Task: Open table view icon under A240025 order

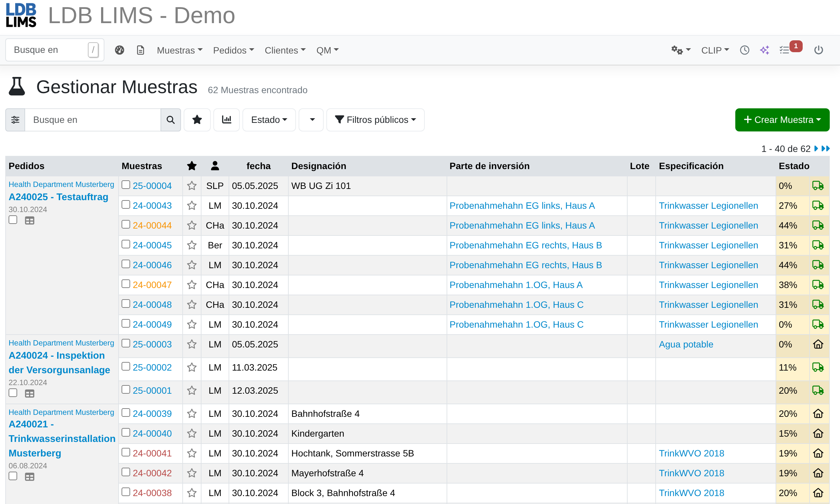Action: click(x=29, y=221)
